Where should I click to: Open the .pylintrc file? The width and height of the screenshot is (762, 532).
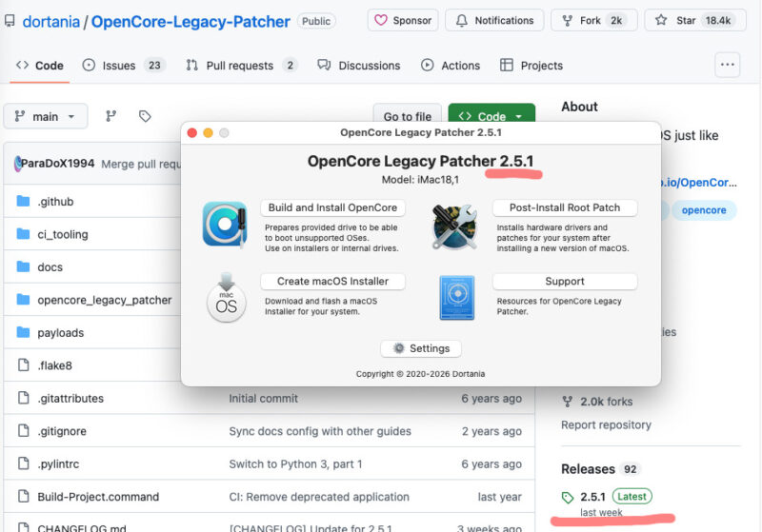pyautogui.click(x=58, y=464)
